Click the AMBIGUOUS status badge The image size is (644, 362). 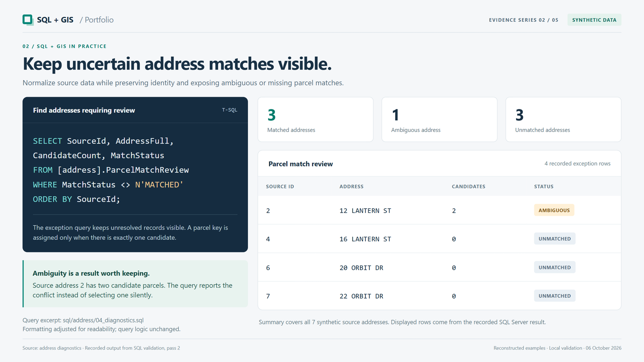554,210
